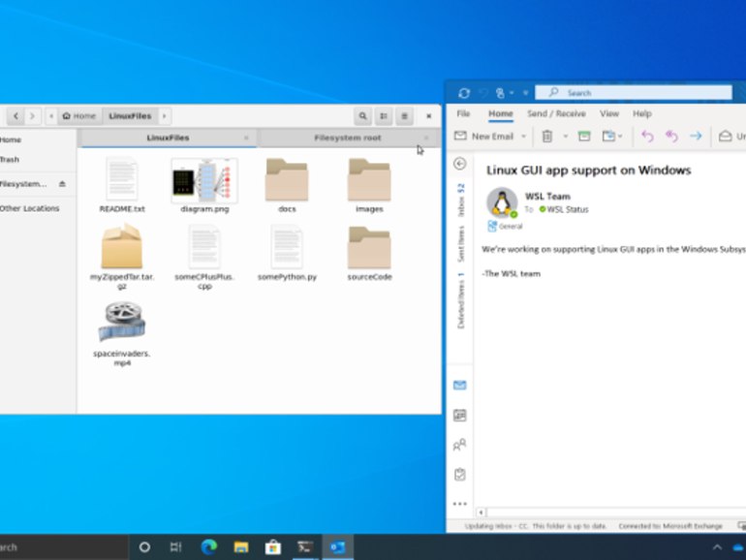Click the General category tag
This screenshot has height=560, width=746.
(x=505, y=227)
